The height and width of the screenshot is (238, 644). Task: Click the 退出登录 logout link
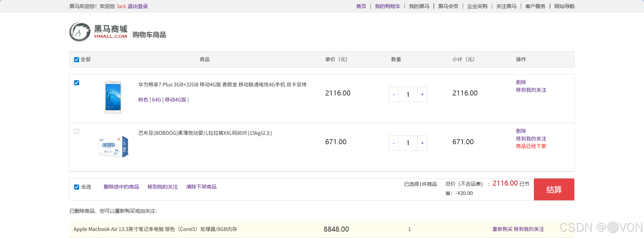pos(137,6)
